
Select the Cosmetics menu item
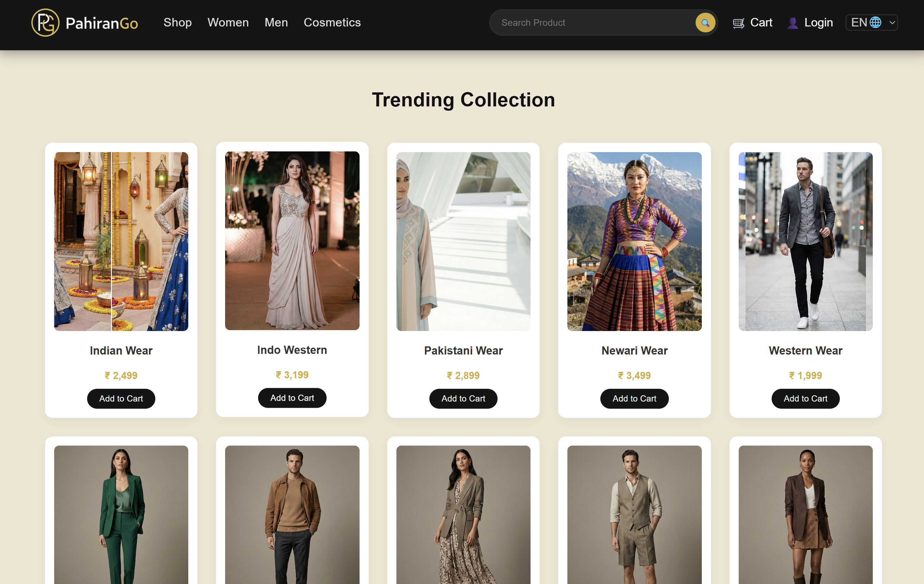pos(332,23)
